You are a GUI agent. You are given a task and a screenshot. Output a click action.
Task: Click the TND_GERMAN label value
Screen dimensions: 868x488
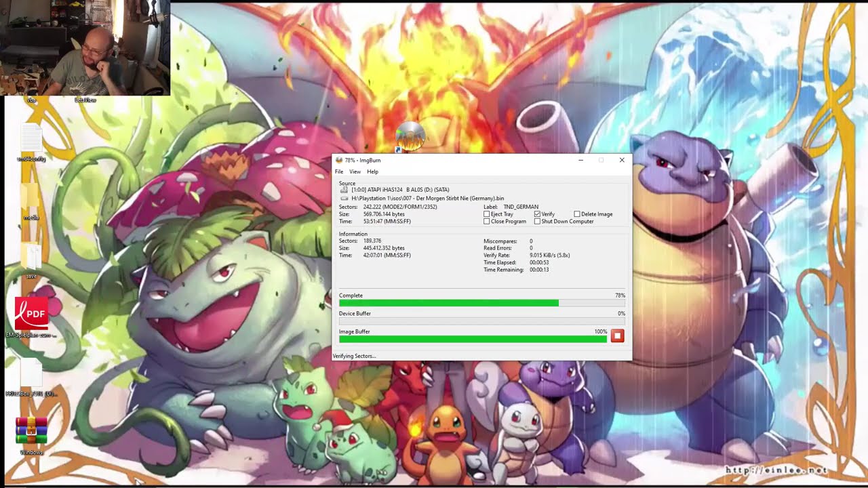[x=521, y=207]
